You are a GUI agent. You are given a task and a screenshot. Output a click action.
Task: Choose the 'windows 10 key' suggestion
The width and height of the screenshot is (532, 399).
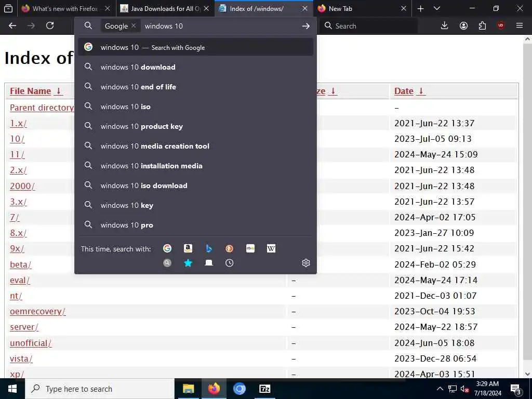tap(195, 205)
